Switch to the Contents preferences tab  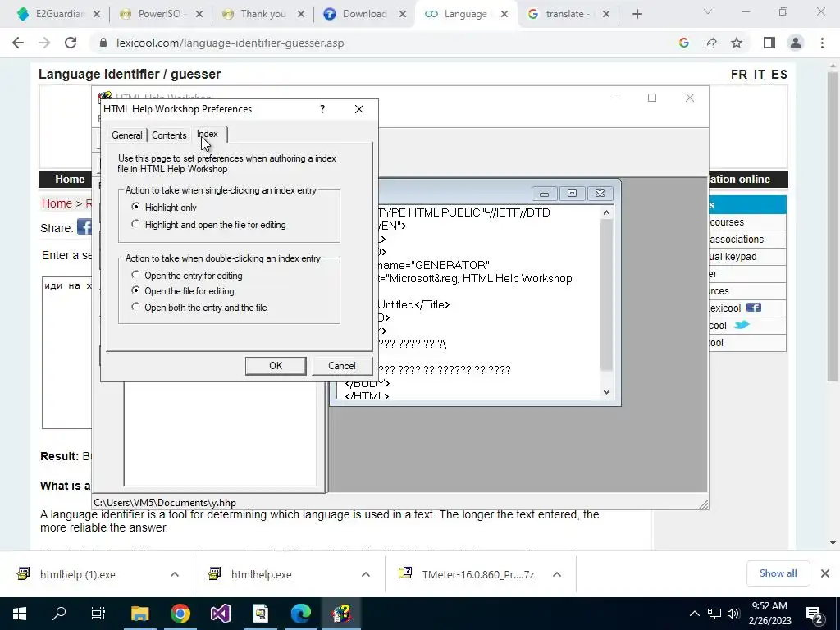pyautogui.click(x=169, y=135)
